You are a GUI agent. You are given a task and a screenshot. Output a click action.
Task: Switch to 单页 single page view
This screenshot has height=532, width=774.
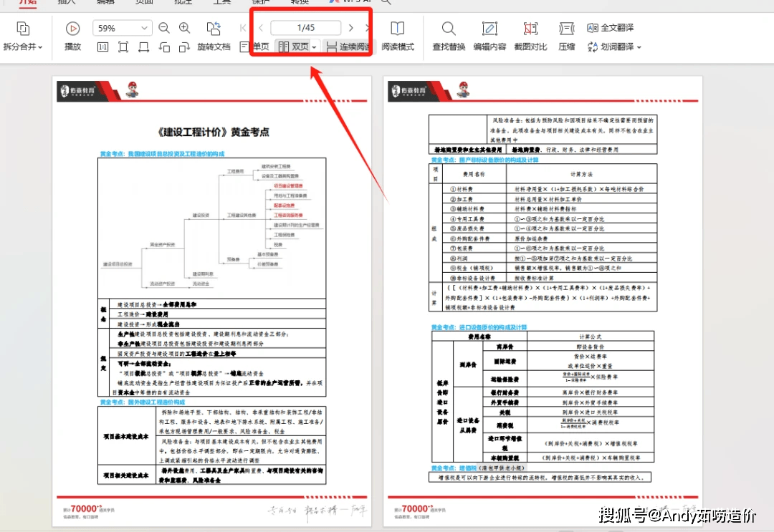coord(254,47)
